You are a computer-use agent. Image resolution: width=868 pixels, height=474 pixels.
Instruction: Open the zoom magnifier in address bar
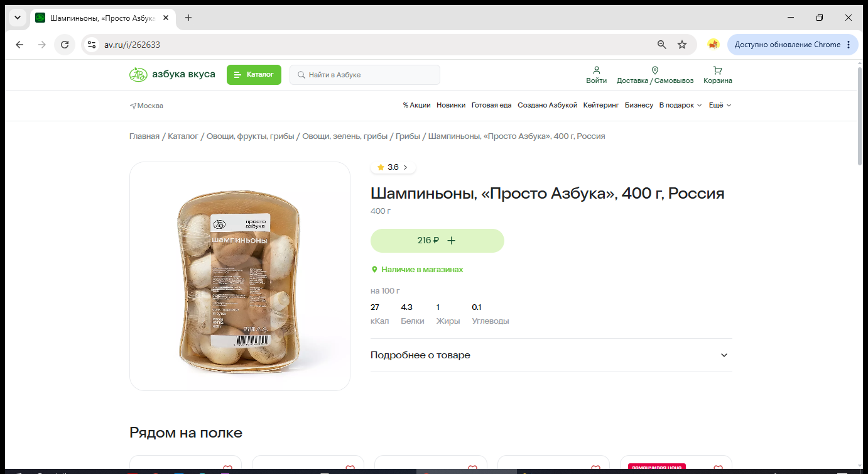(x=661, y=45)
